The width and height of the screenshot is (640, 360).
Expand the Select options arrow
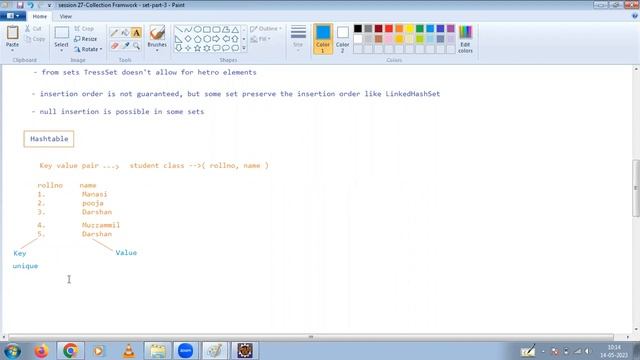61,50
